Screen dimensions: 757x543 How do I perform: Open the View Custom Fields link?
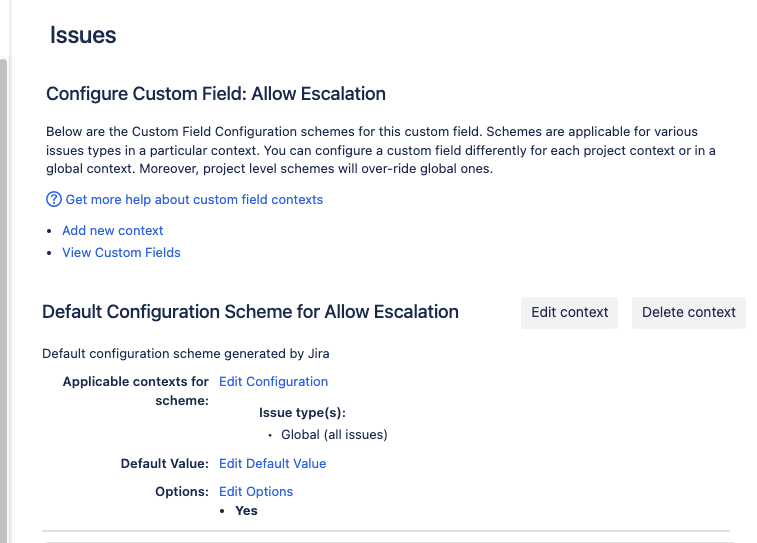pos(121,252)
